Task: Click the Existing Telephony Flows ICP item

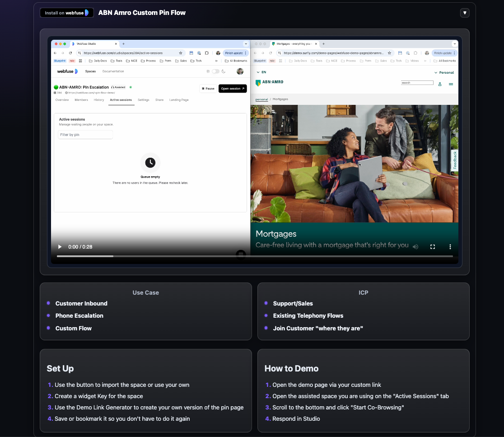Action: tap(308, 316)
